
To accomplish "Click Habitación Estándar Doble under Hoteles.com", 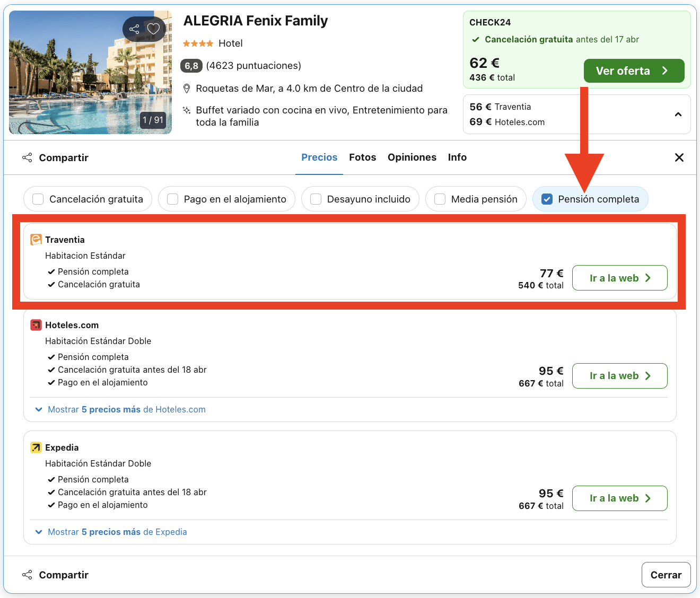I will 98,341.
